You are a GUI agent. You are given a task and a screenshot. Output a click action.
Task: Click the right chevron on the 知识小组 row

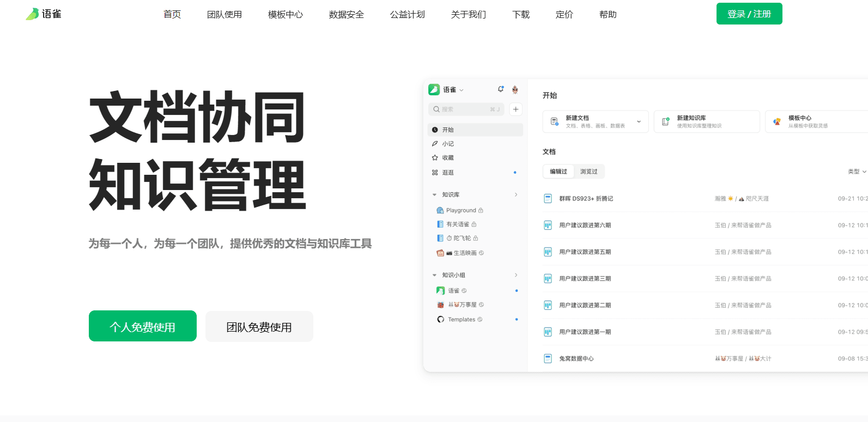tap(516, 275)
